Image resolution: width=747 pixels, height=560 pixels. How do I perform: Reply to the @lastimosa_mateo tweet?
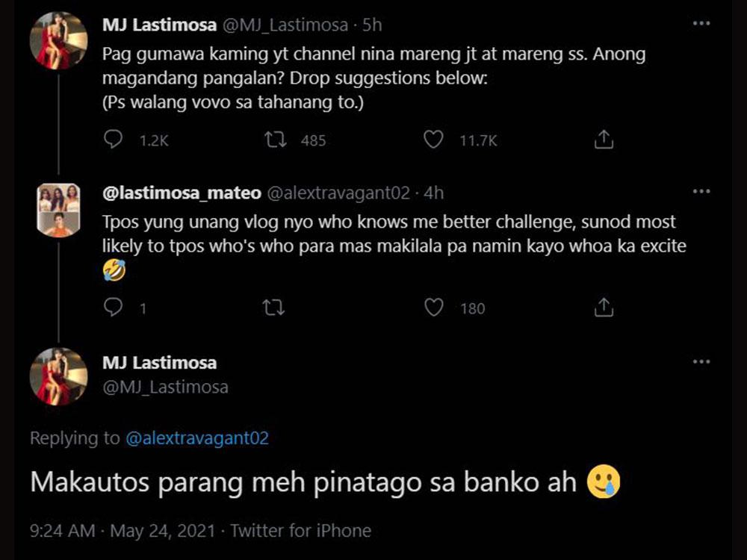pos(114,308)
